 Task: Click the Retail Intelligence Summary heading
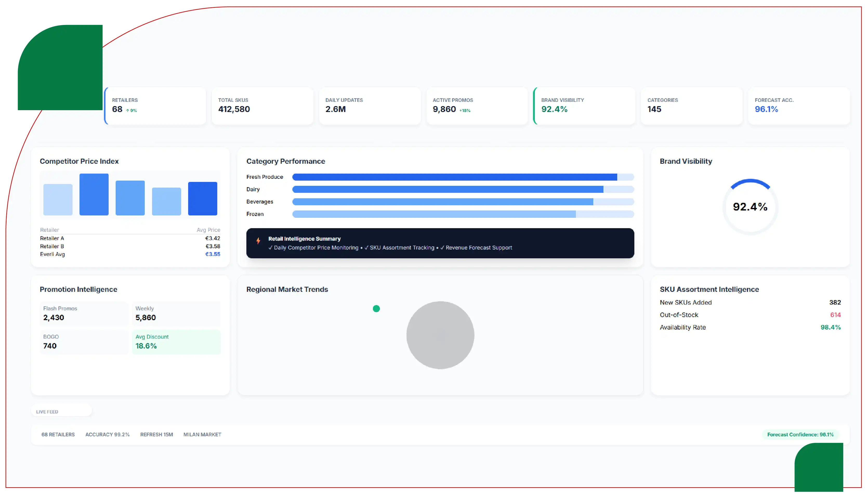pyautogui.click(x=304, y=239)
